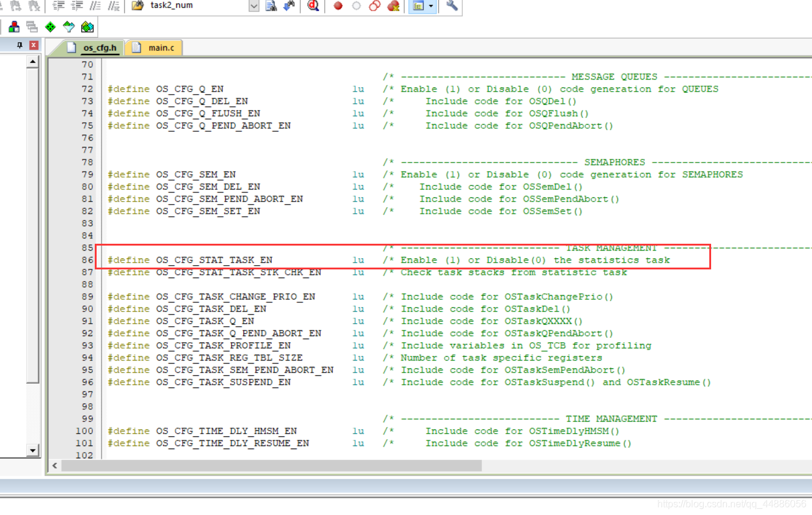Click OS_CFG_SEM_EN on line 79
Image resolution: width=812 pixels, height=515 pixels.
pyautogui.click(x=196, y=175)
